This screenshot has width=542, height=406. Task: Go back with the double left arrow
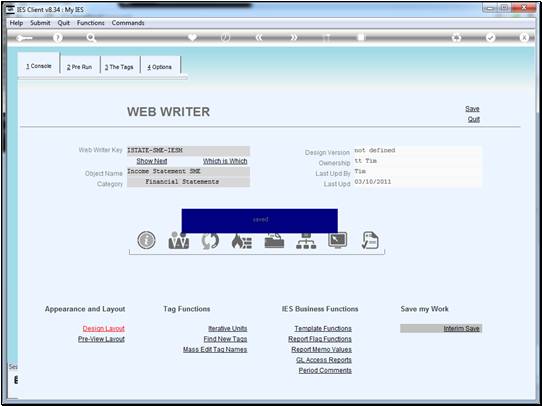(x=259, y=38)
